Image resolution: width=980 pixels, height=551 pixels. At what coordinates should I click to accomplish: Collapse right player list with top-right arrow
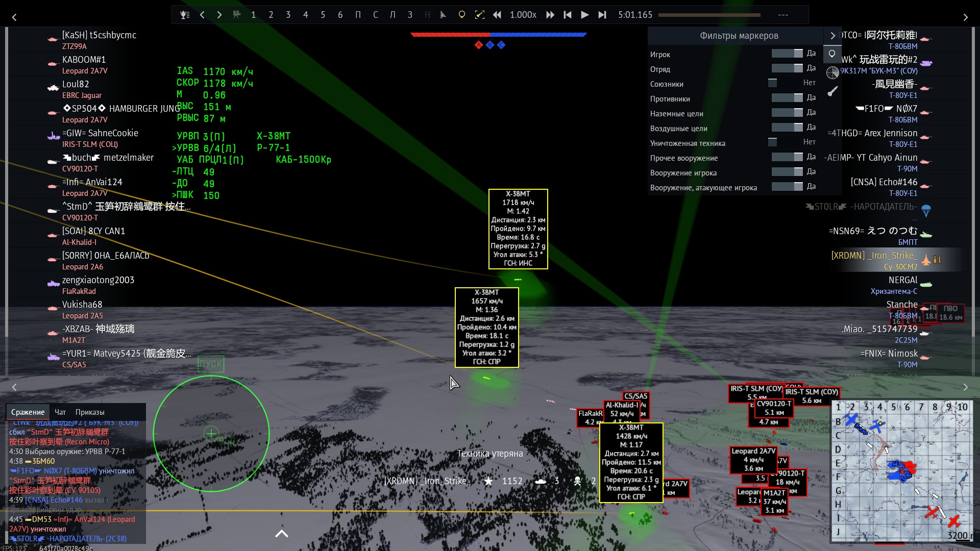(965, 17)
